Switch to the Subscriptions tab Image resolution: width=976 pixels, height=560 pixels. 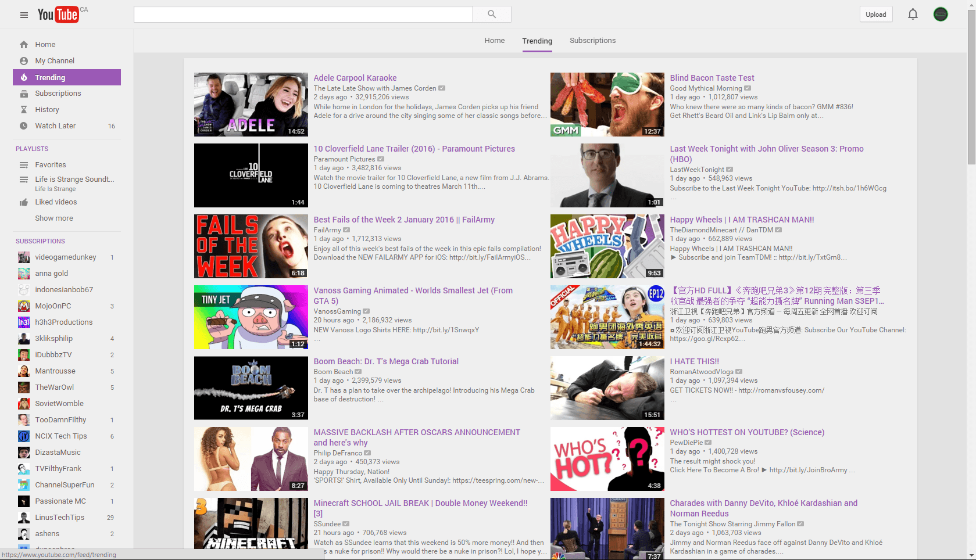click(592, 41)
